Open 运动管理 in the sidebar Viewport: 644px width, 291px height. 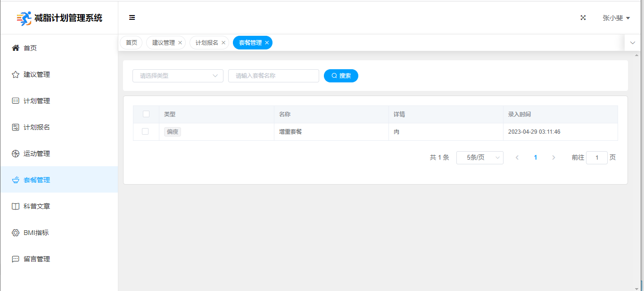59,153
